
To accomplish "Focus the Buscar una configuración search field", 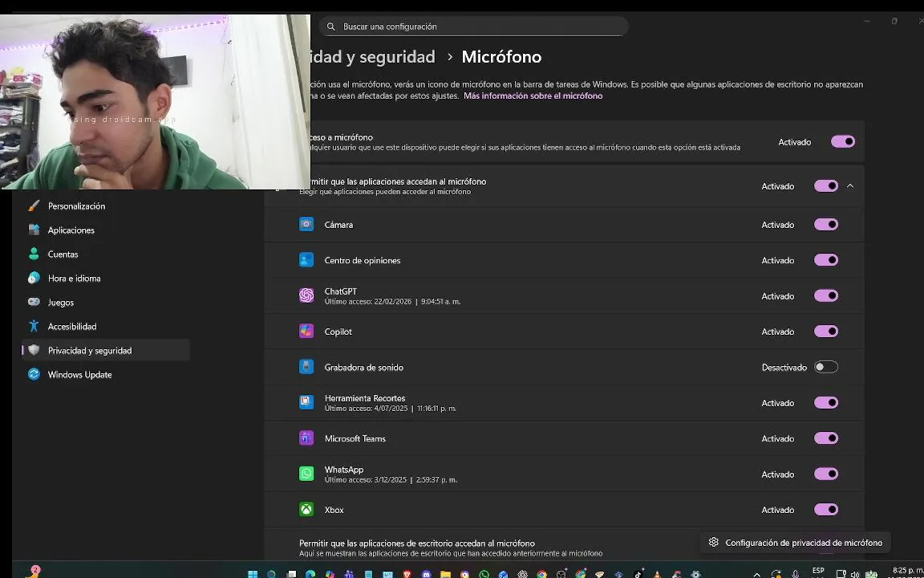I will pyautogui.click(x=474, y=26).
